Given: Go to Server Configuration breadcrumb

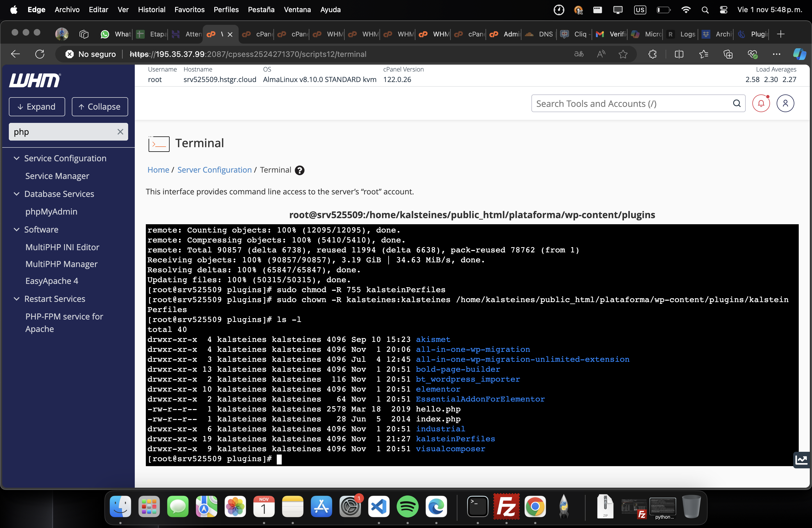Looking at the screenshot, I should [215, 170].
